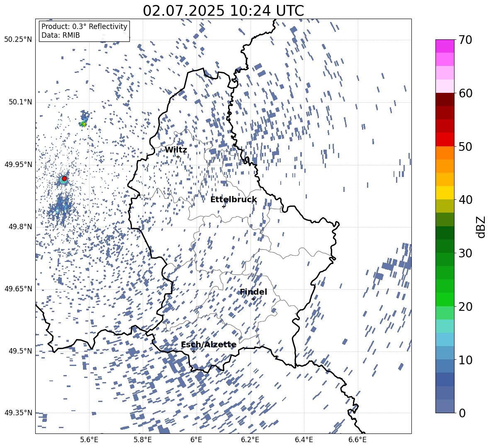This screenshot has height=448, width=491.
Task: Click the 50 tick on the colorbar
Action: [465, 146]
